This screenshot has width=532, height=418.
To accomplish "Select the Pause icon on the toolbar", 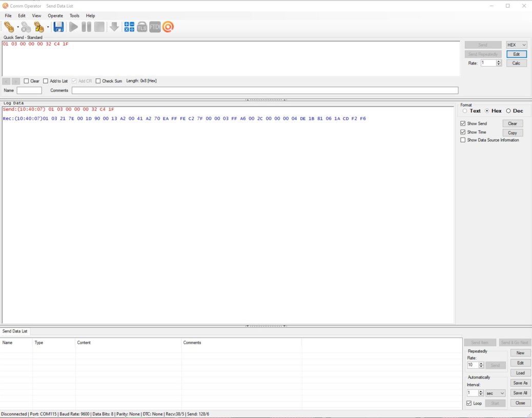I will 85,27.
